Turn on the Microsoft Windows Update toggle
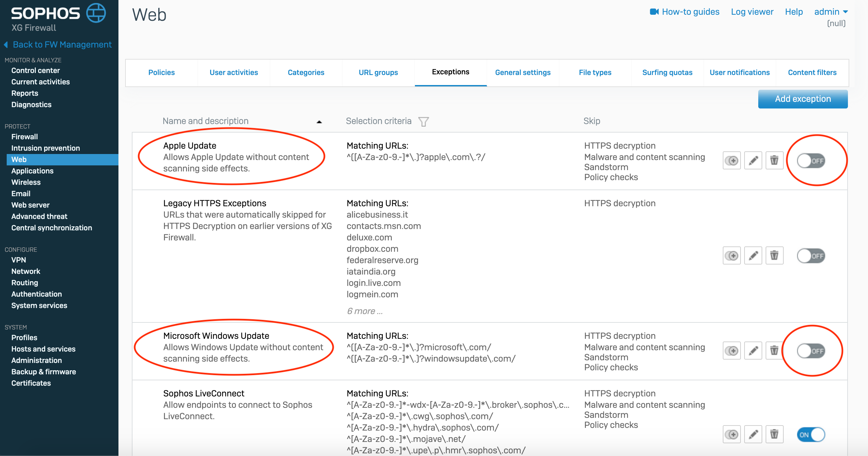 click(x=810, y=351)
